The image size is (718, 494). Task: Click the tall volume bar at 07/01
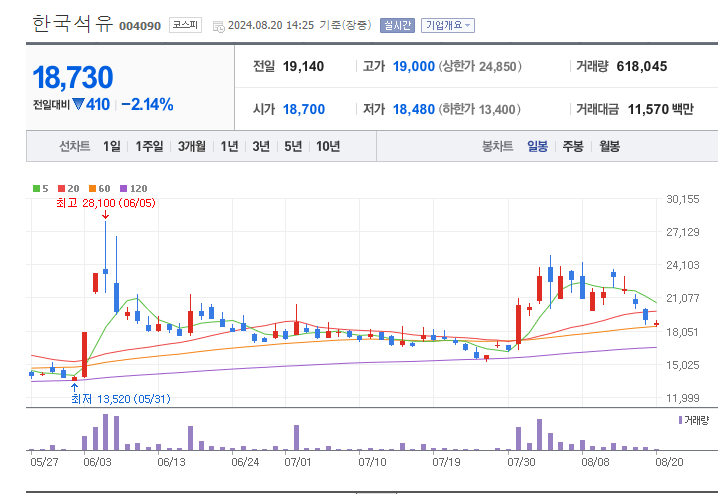click(x=296, y=437)
